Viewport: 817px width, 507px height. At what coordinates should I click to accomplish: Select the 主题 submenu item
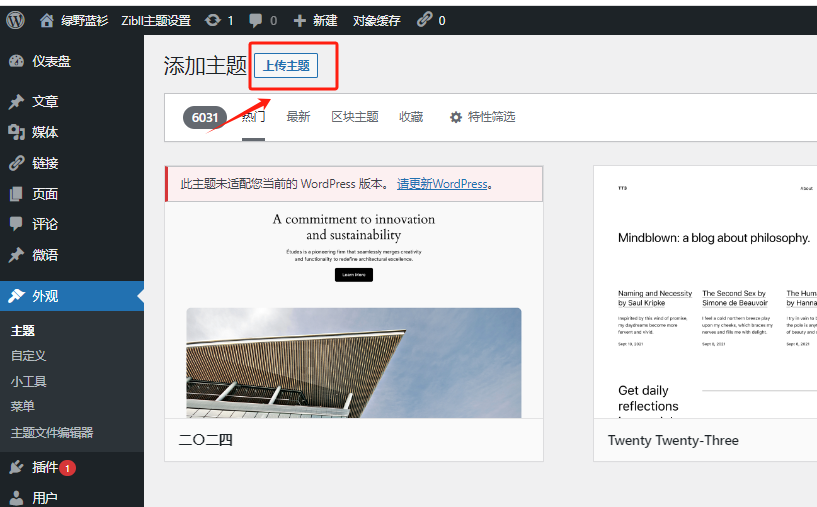[23, 330]
